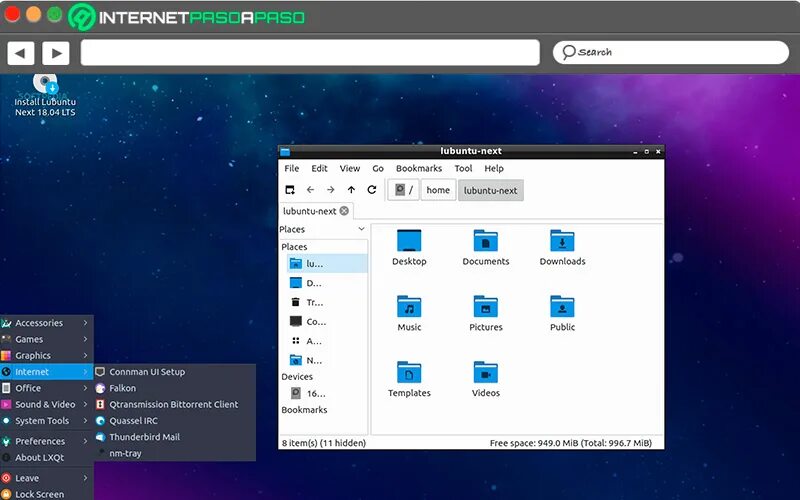Expand the Internet menu category
This screenshot has height=500, width=800.
[x=46, y=372]
